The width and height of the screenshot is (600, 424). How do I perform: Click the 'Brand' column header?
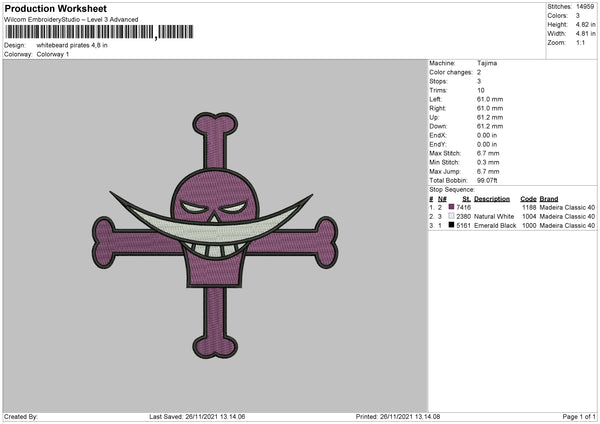pos(549,199)
